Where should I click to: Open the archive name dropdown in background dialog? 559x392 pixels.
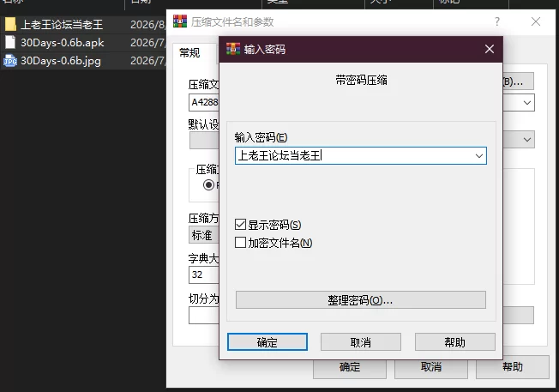click(x=527, y=103)
